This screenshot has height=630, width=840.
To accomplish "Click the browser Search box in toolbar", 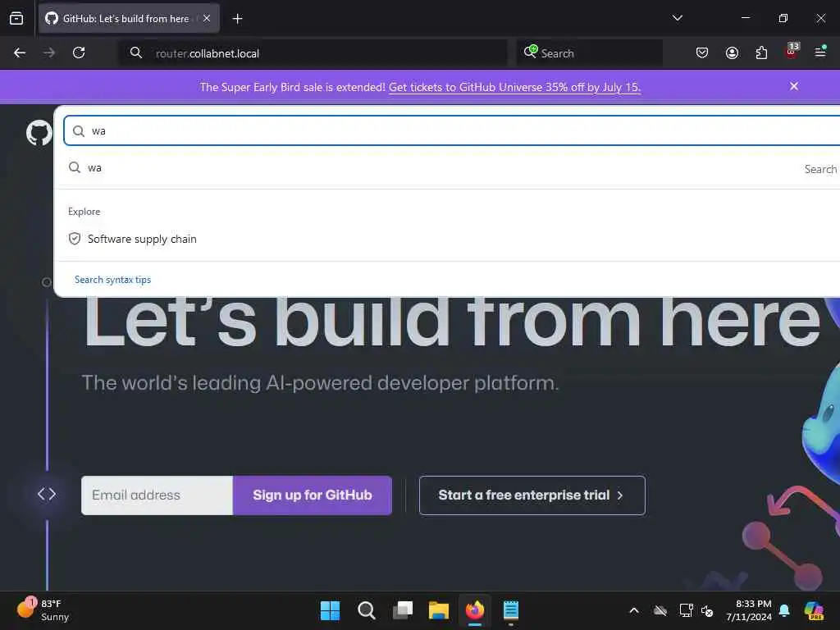I will pyautogui.click(x=589, y=53).
